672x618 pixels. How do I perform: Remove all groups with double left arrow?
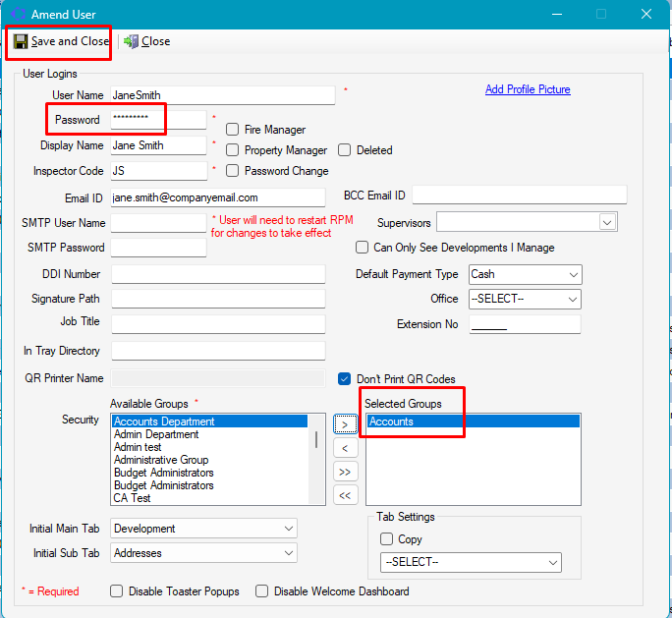pos(344,495)
